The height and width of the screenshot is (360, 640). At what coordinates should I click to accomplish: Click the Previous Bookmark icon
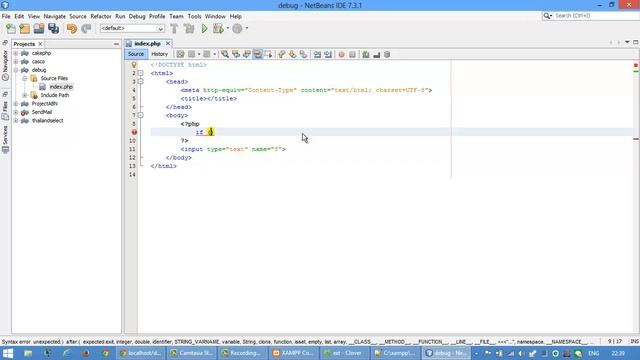pos(282,54)
